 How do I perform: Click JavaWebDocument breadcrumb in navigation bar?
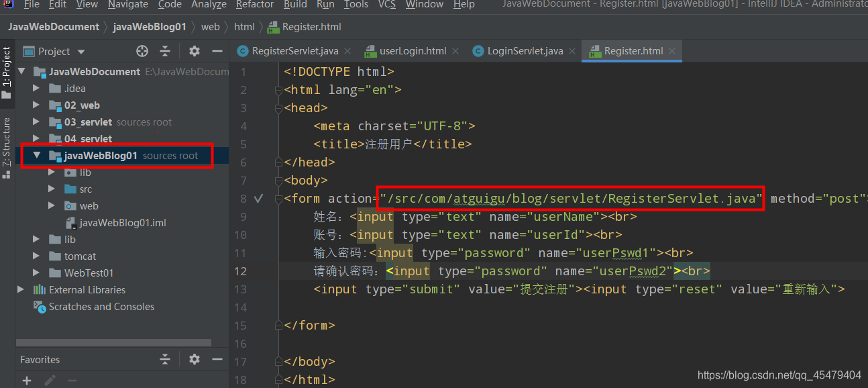(x=54, y=27)
